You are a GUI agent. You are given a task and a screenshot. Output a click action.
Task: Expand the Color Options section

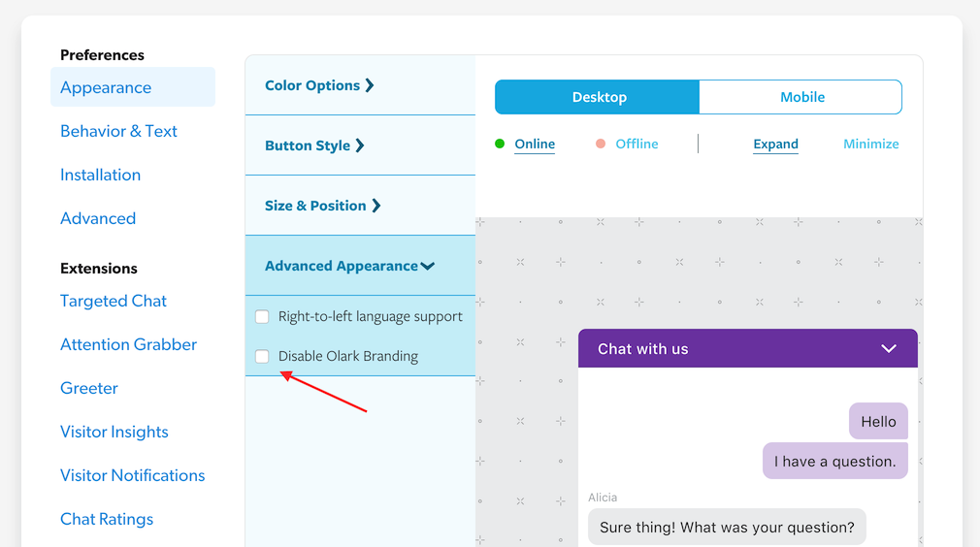pyautogui.click(x=319, y=85)
